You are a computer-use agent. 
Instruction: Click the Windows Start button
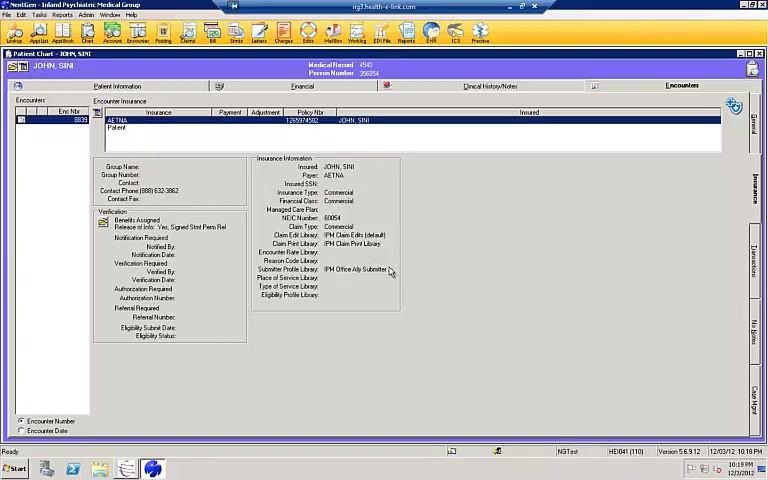(15, 469)
